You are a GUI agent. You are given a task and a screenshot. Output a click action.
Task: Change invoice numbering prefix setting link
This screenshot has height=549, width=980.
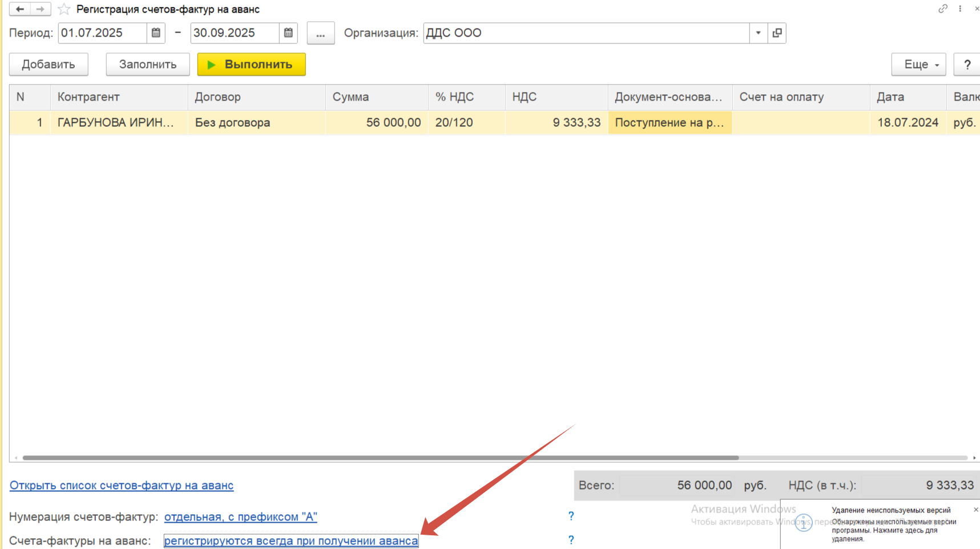pyautogui.click(x=240, y=516)
